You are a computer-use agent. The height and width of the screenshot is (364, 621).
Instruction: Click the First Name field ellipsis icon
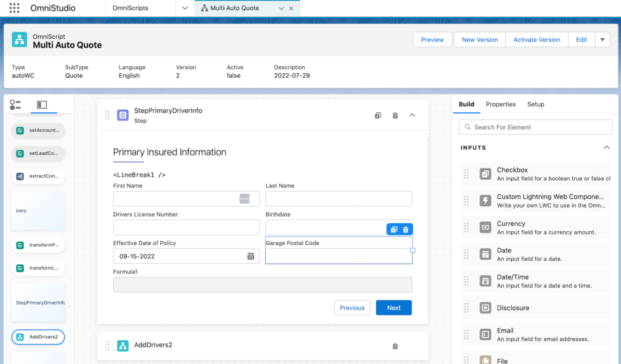[x=245, y=198]
